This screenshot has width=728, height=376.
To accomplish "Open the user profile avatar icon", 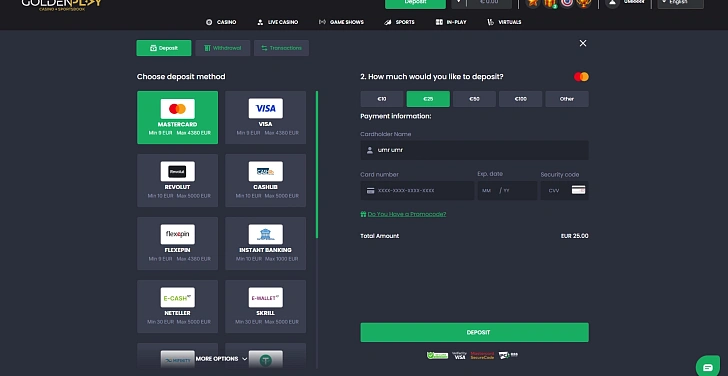I will (613, 3).
